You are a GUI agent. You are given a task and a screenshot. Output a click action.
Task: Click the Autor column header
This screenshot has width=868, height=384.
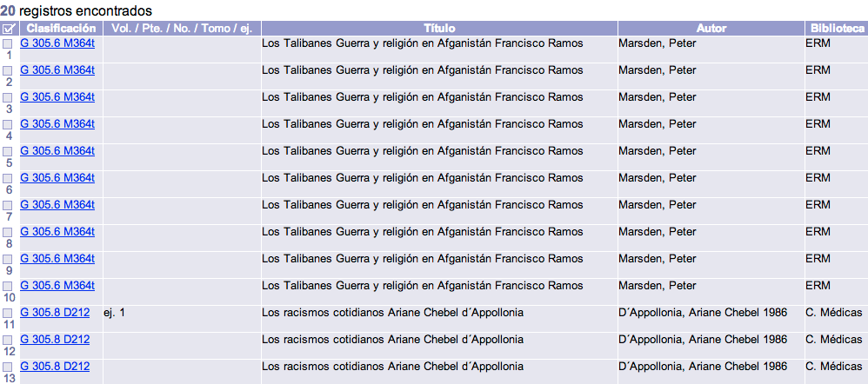(x=711, y=28)
